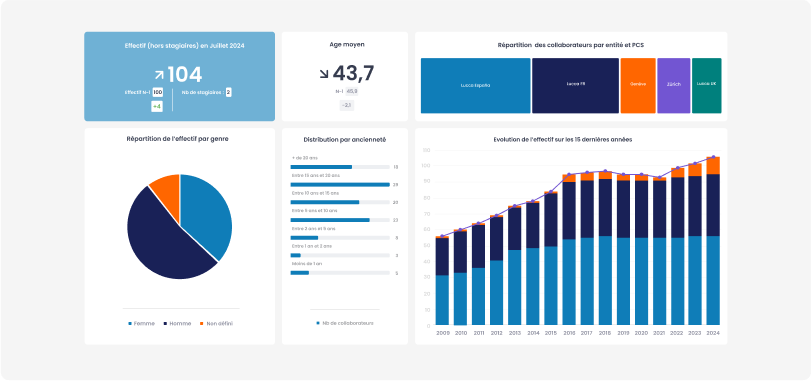Toggle the Non défini legend entry
811x381 pixels.
(217, 324)
